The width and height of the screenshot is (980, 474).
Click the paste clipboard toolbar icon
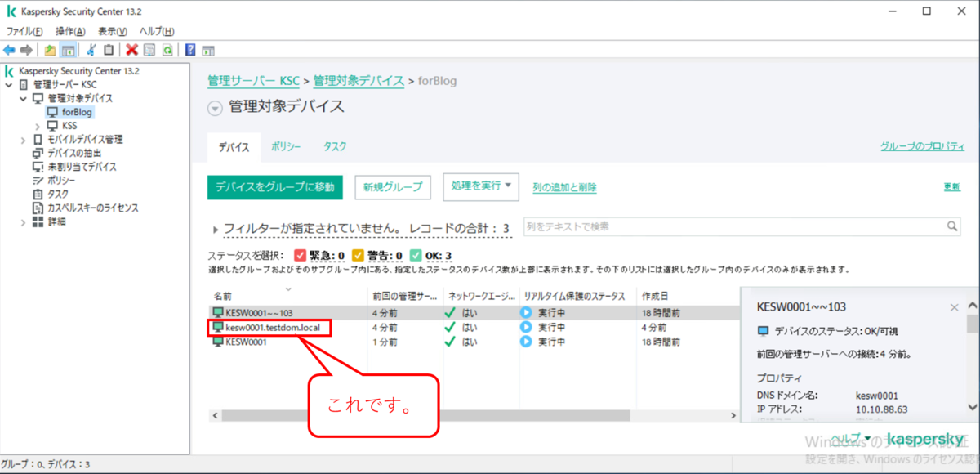(109, 50)
